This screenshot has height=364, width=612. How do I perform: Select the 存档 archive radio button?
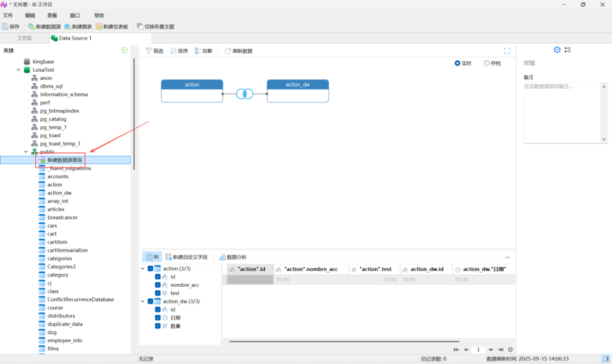487,64
